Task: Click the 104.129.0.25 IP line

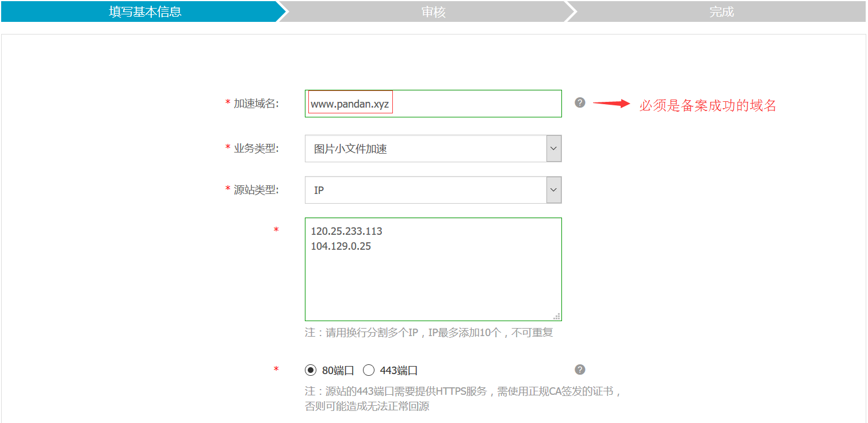Action: [341, 246]
